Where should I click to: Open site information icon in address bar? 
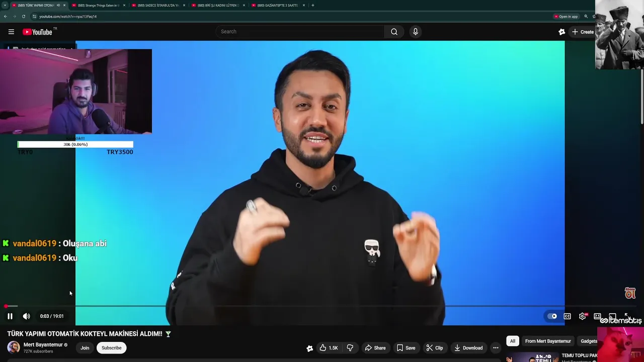[x=34, y=16]
